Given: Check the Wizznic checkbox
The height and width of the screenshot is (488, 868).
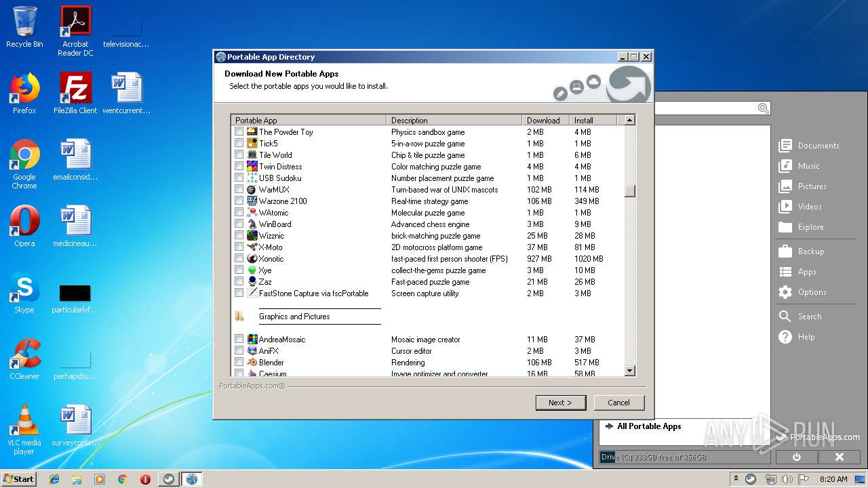Looking at the screenshot, I should point(239,236).
